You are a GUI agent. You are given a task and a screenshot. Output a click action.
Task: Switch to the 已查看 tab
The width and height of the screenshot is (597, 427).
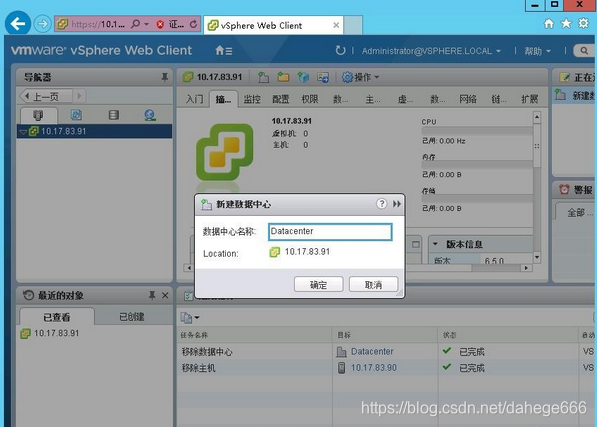(x=57, y=317)
